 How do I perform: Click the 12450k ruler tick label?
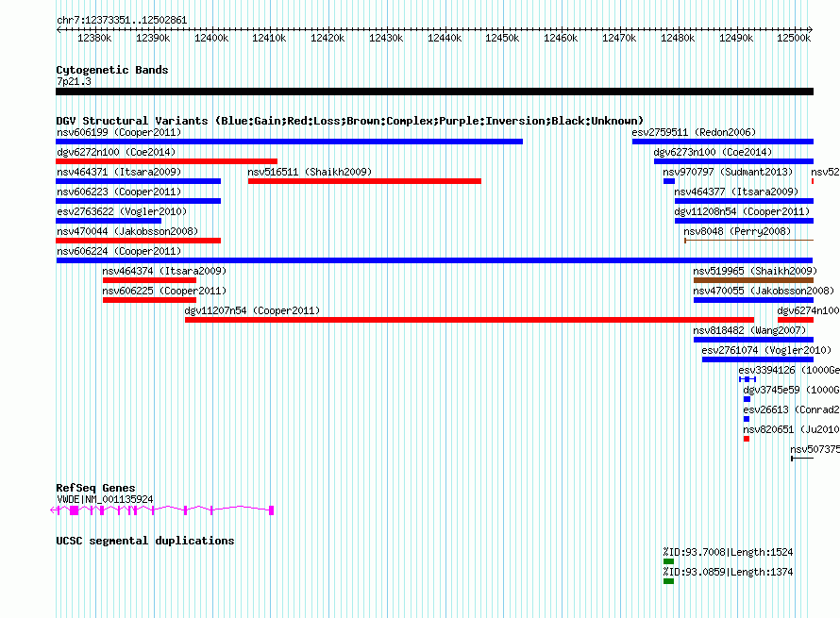pos(502,38)
